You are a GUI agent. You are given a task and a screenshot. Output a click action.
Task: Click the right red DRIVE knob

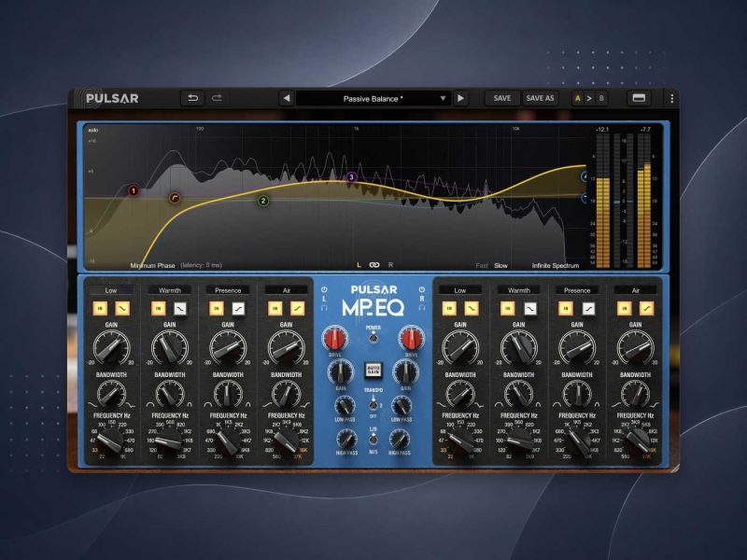(411, 339)
